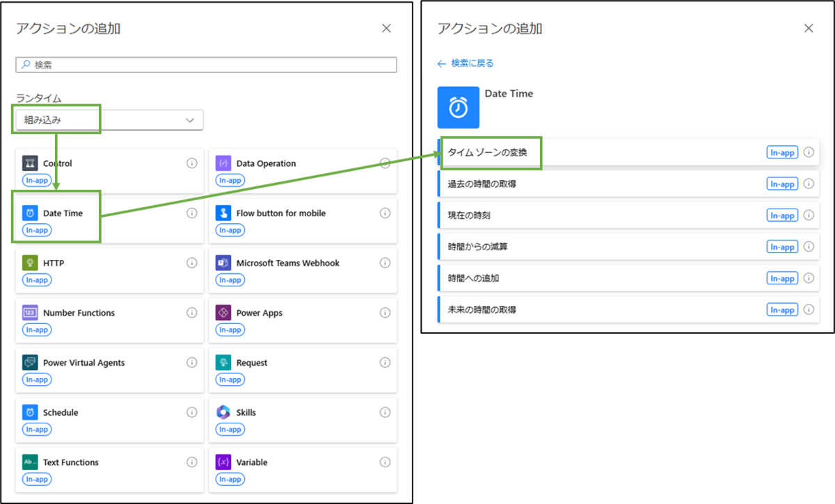
Task: Show info for 未来の時間の取得 action
Action: coord(809,309)
